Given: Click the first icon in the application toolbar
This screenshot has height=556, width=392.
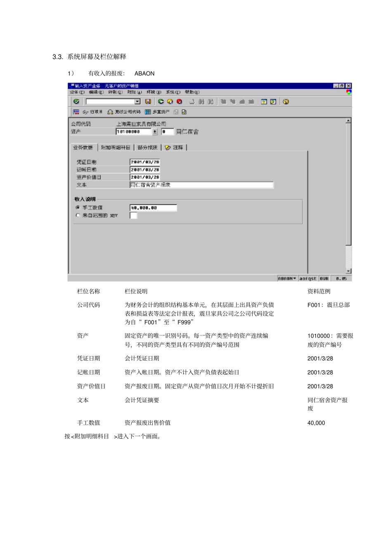Looking at the screenshot, I should click(76, 112).
